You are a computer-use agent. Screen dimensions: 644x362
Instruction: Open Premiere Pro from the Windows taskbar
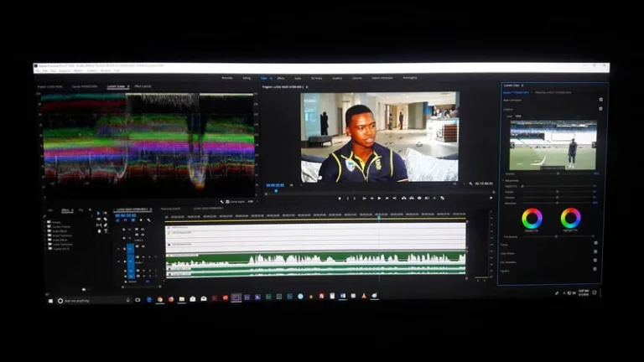click(x=236, y=297)
